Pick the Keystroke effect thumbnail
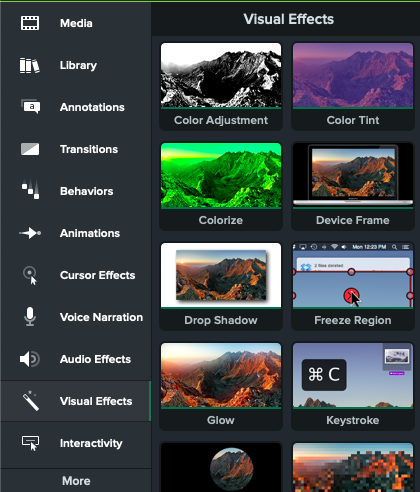The image size is (420, 492). (x=353, y=375)
